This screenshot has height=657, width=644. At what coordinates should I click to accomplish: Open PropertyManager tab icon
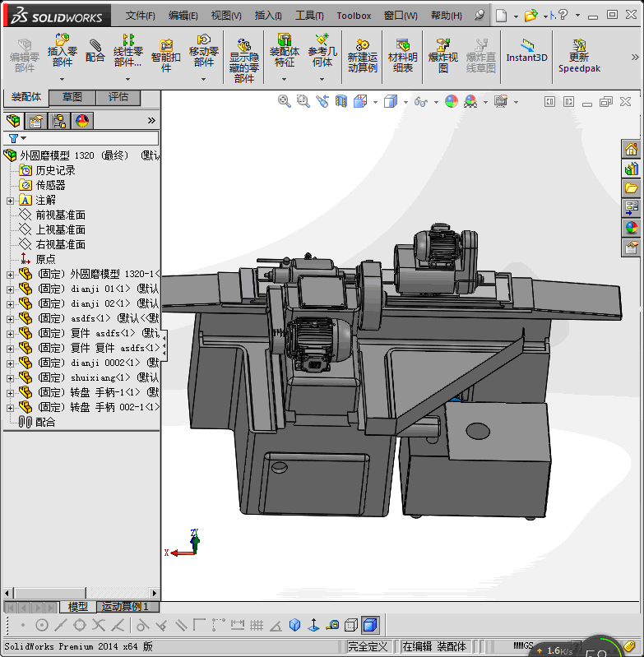pyautogui.click(x=36, y=121)
